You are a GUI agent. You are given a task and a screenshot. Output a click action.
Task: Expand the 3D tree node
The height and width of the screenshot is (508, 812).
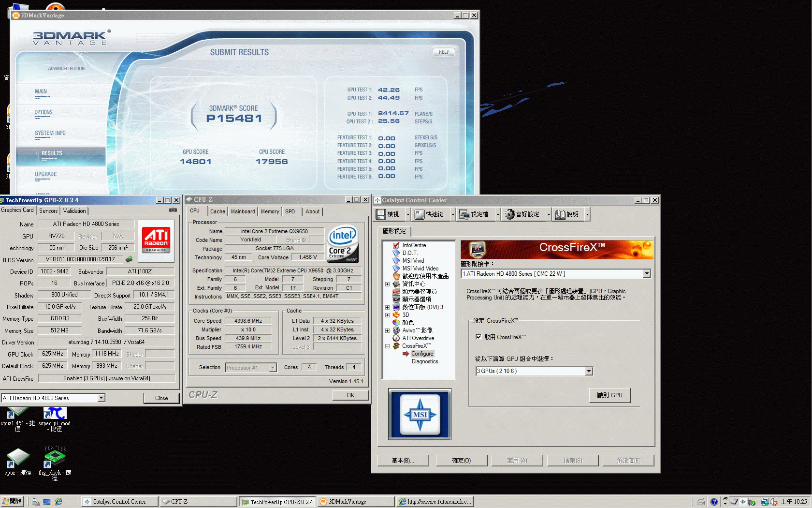click(x=387, y=315)
